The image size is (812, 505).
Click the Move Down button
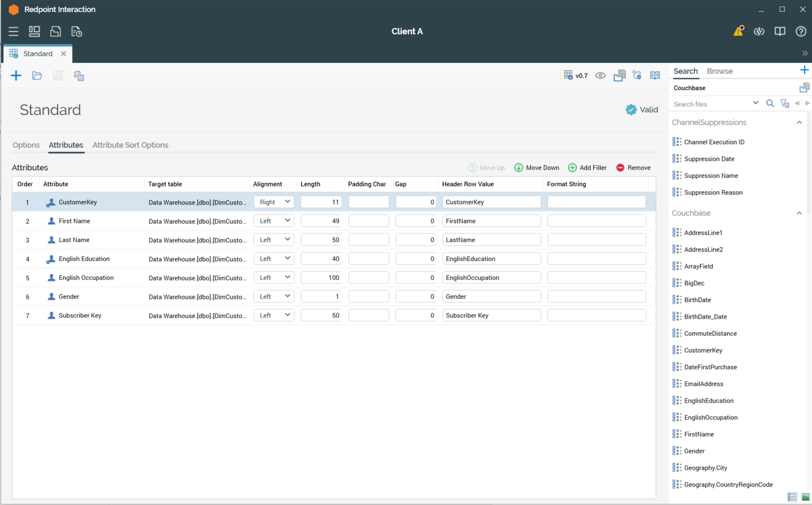click(536, 167)
